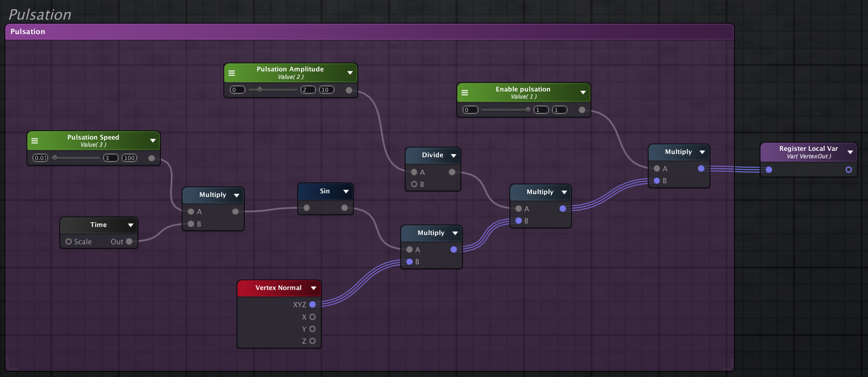The image size is (868, 377).
Task: Click Pulsation Speed max value field 100
Action: point(129,158)
